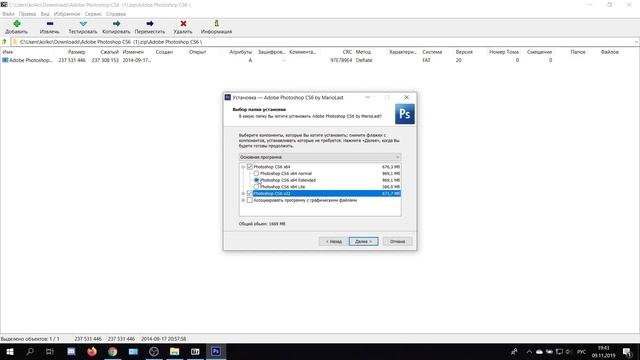Click the Извлечь (Extract) toolbar icon
640x360 pixels.
pos(50,24)
